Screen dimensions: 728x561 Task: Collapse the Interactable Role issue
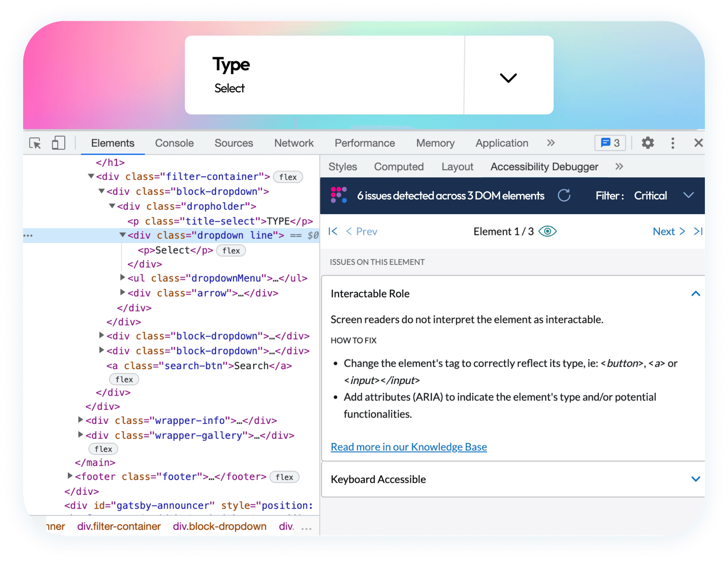coord(695,294)
